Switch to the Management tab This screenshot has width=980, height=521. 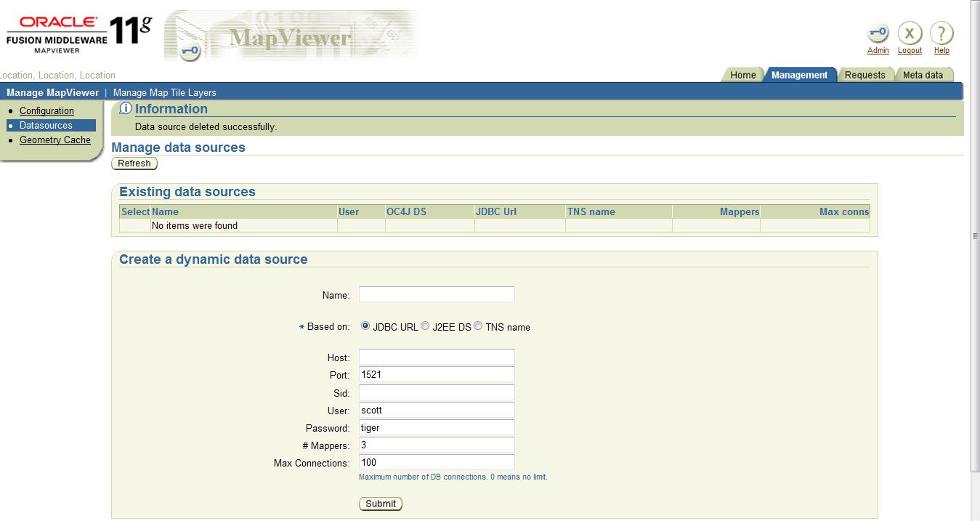[x=799, y=75]
